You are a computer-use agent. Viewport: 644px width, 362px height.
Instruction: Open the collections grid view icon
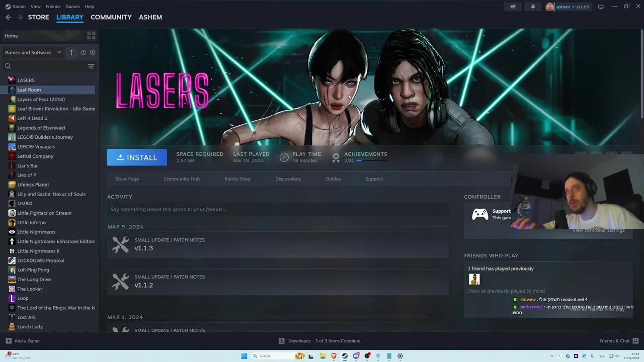tap(91, 36)
